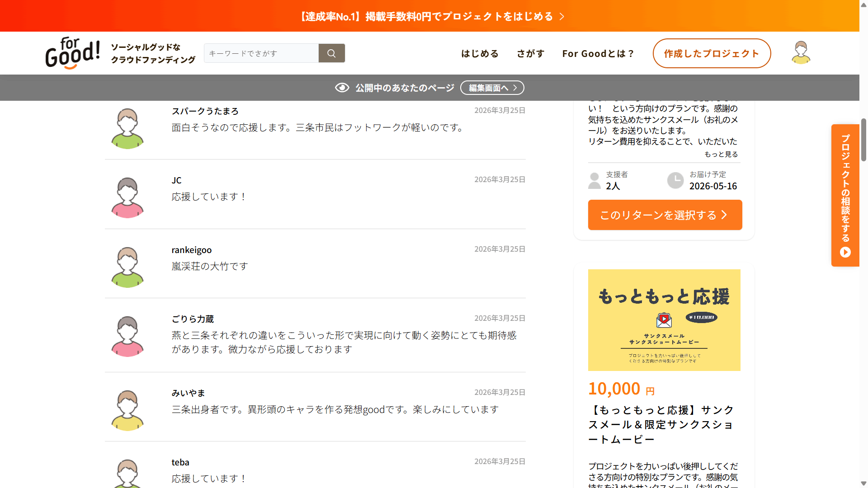Open the もっともっと応援 return thumbnail
Screen dimensions: 868x488
point(664,320)
